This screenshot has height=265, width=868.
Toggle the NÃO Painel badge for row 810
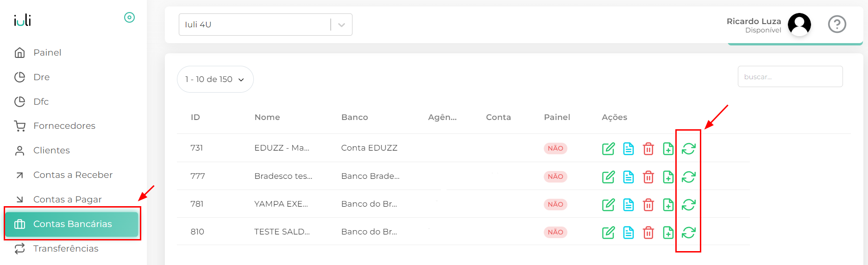(x=555, y=232)
